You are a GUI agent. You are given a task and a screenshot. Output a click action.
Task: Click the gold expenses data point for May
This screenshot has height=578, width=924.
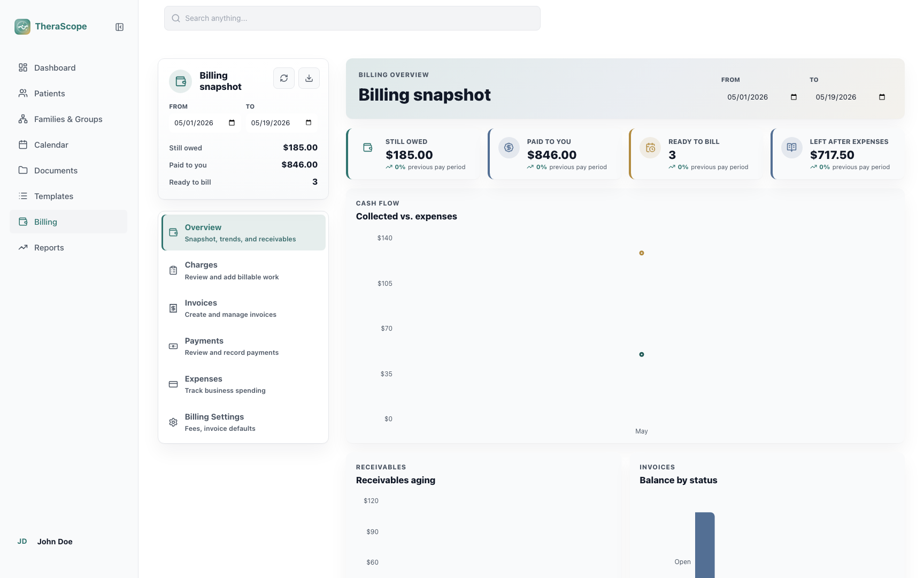coord(642,253)
